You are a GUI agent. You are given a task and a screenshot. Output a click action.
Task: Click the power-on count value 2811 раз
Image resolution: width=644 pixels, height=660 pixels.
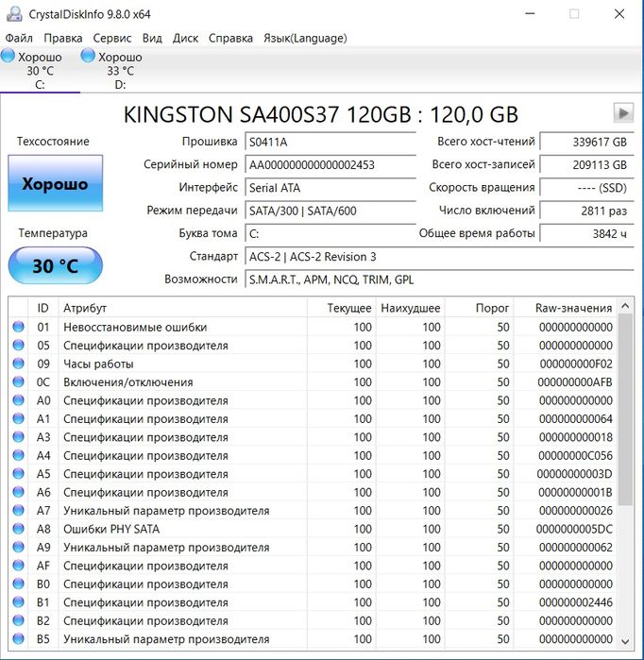pyautogui.click(x=586, y=211)
